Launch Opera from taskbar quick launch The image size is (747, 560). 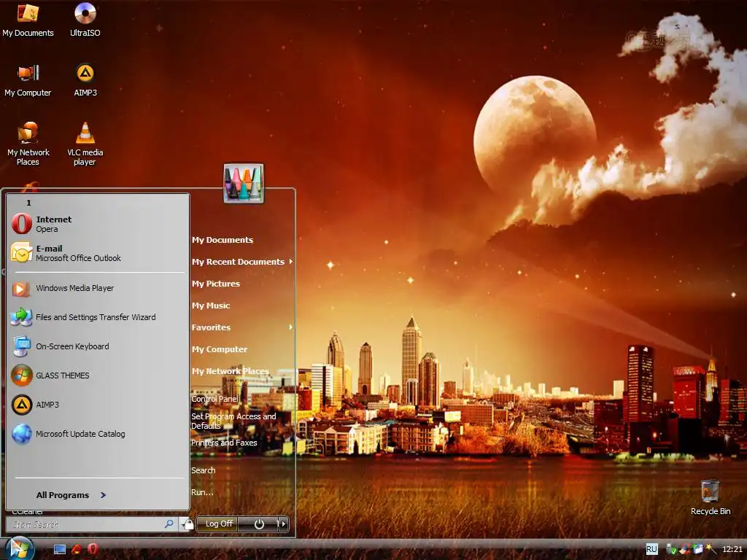point(93,550)
